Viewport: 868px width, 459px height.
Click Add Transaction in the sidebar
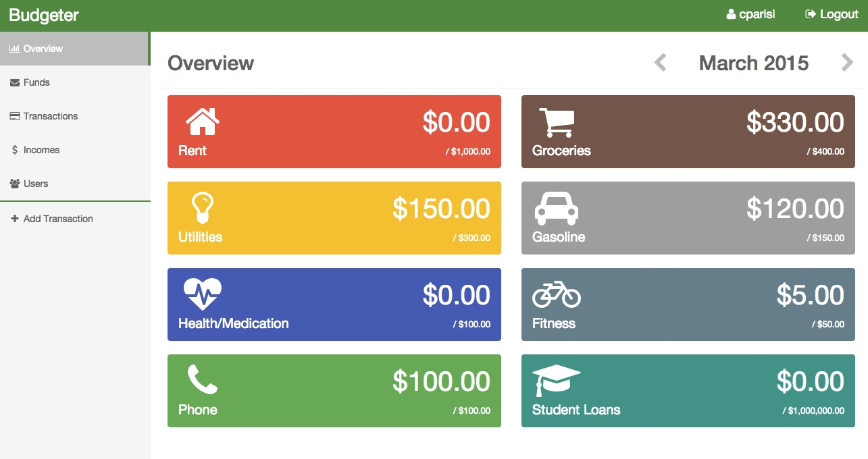[x=75, y=219]
